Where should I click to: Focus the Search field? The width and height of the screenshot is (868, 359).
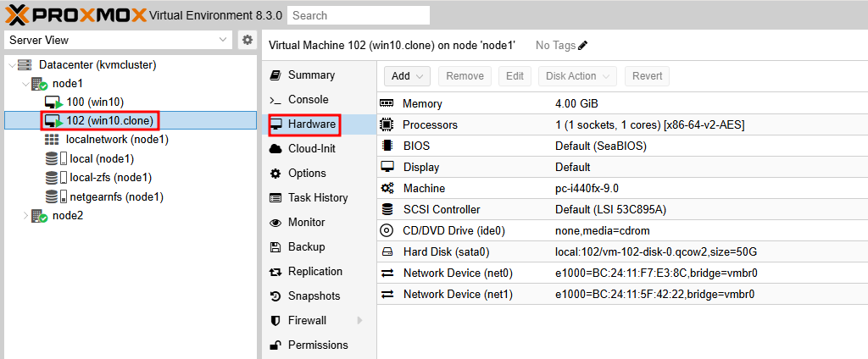(359, 15)
